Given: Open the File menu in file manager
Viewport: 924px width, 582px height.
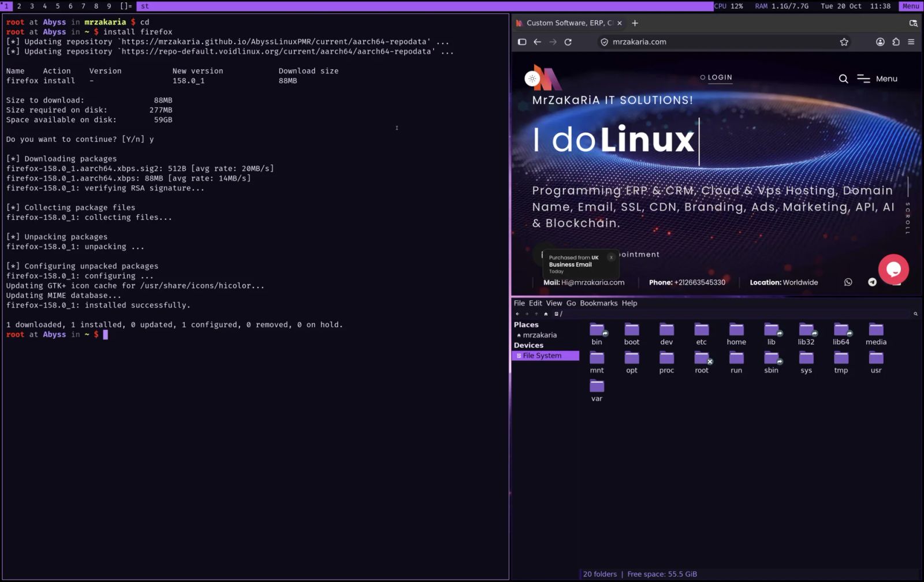Looking at the screenshot, I should [x=519, y=303].
